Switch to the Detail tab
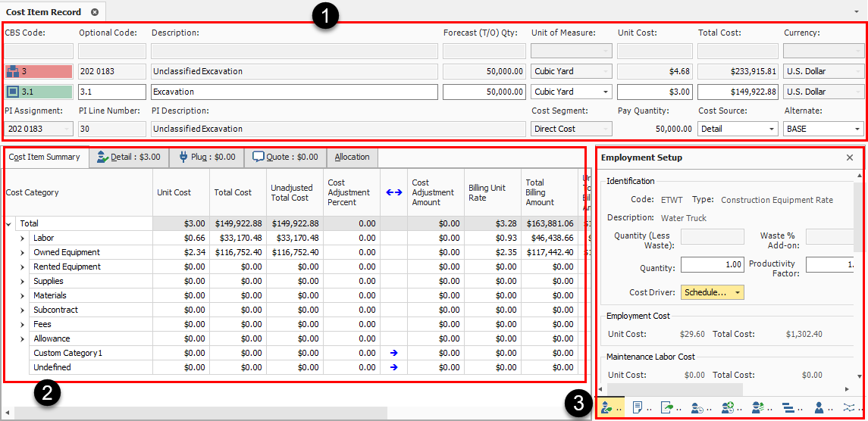This screenshot has height=421, width=868. coord(127,157)
